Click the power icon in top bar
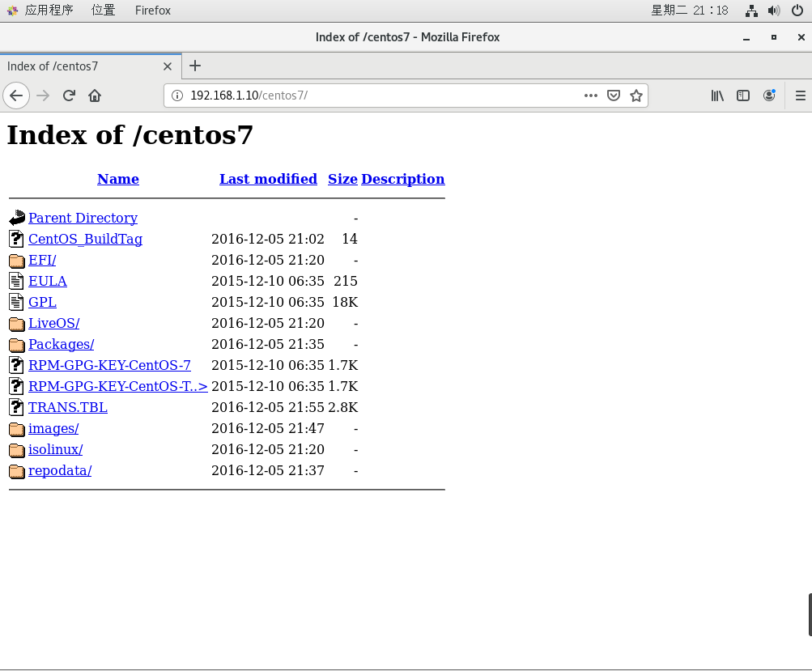Image resolution: width=812 pixels, height=671 pixels. point(797,11)
